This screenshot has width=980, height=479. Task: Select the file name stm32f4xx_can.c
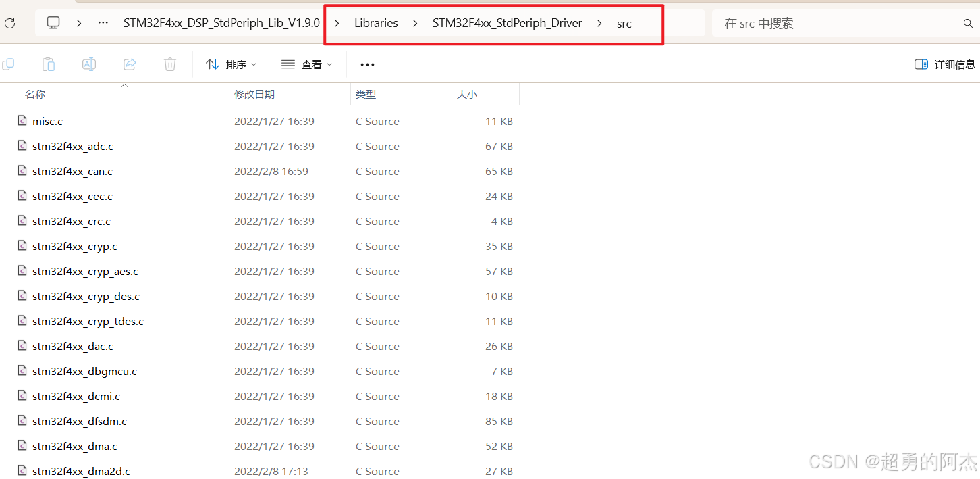[x=72, y=172]
